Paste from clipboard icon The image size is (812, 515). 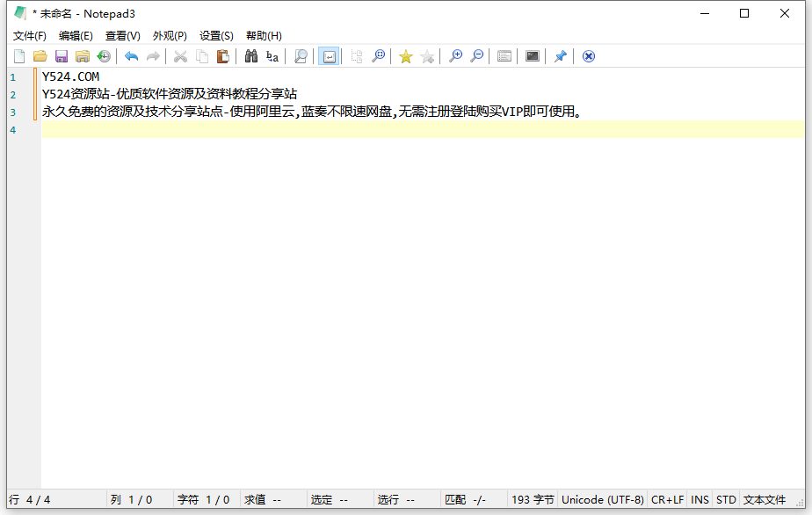[222, 56]
